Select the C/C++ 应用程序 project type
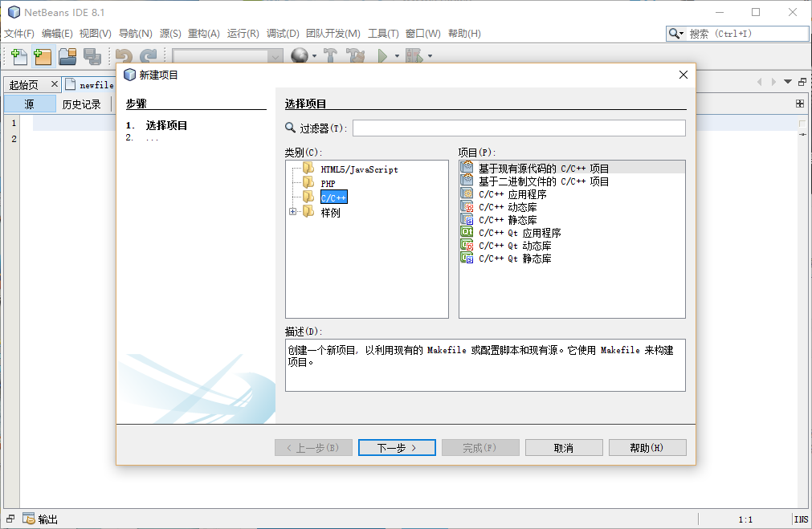812x529 pixels. [x=512, y=194]
